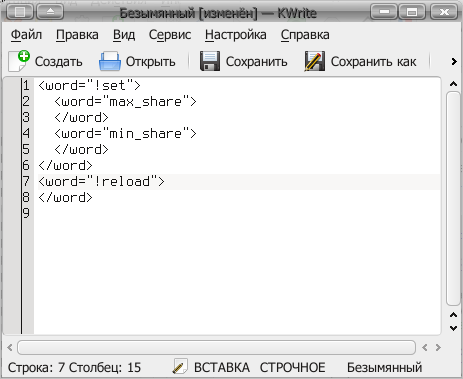The height and width of the screenshot is (379, 463).
Task: Open the Вид menu
Action: coord(124,35)
